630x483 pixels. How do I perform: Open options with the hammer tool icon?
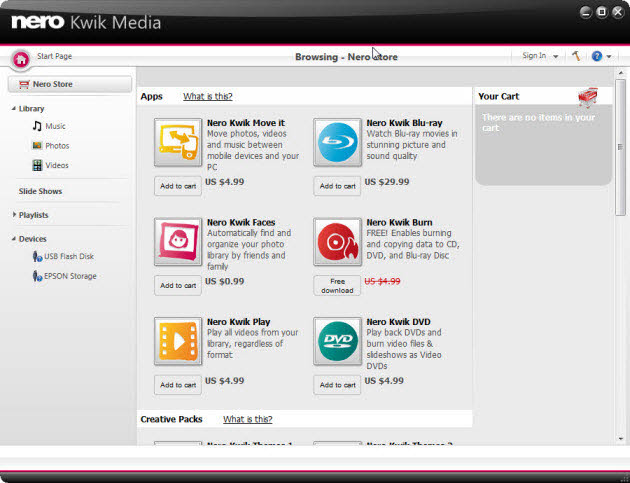(576, 56)
